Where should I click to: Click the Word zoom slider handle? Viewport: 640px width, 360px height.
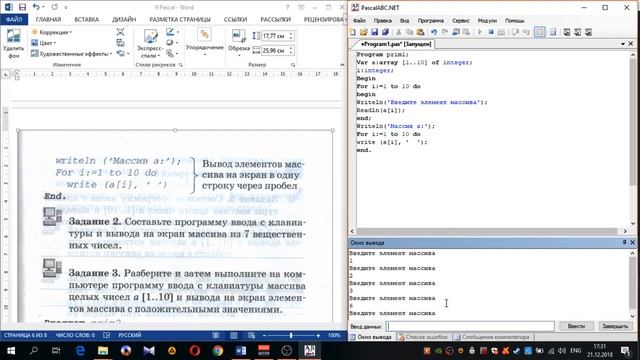pos(291,335)
